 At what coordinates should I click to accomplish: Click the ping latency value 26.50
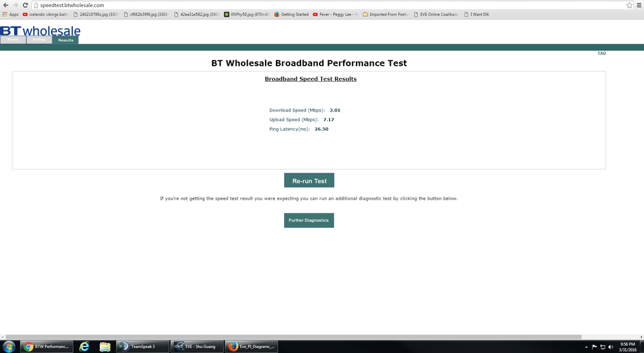(322, 129)
